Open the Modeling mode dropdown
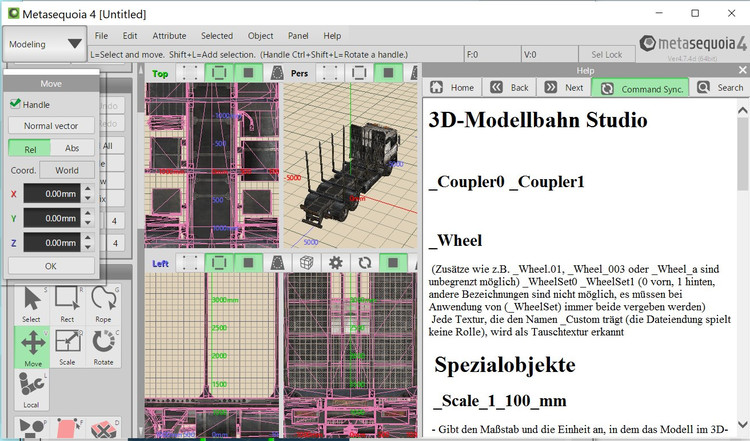The image size is (750, 441). (x=44, y=44)
